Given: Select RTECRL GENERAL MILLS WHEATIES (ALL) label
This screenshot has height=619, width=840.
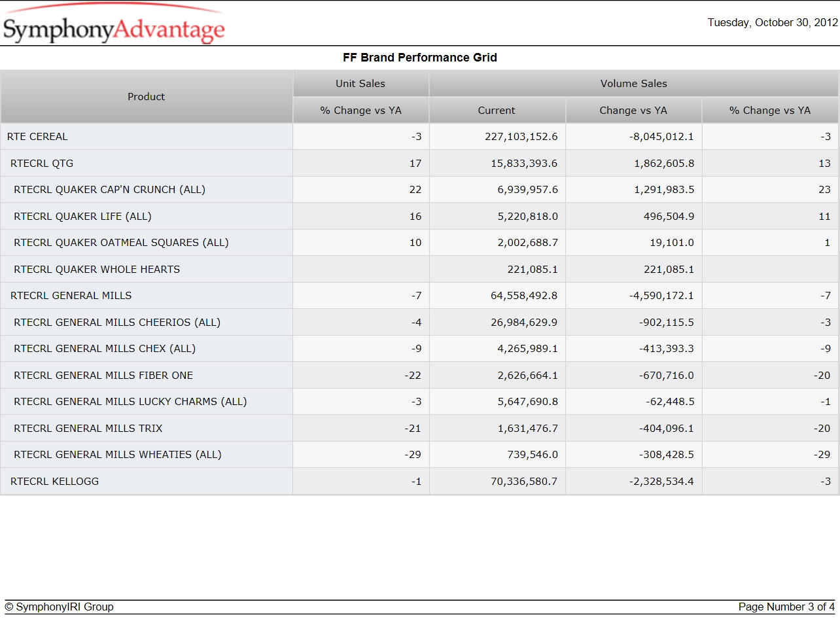Looking at the screenshot, I should tap(118, 455).
